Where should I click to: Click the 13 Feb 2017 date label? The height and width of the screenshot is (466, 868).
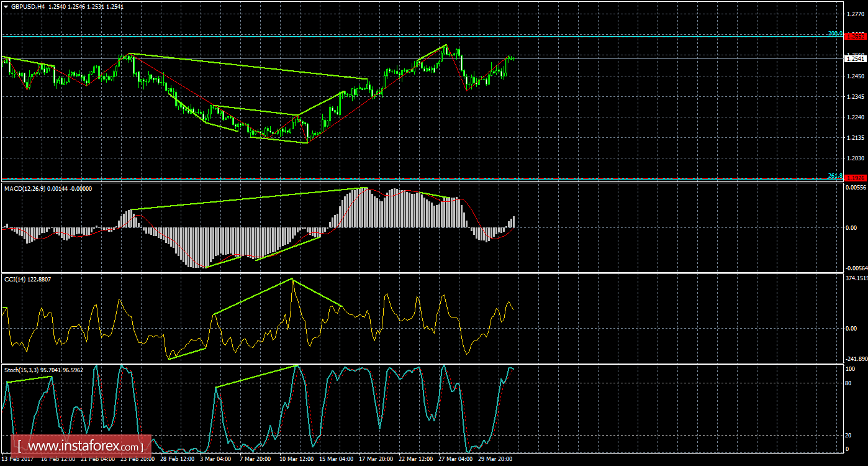(18, 460)
